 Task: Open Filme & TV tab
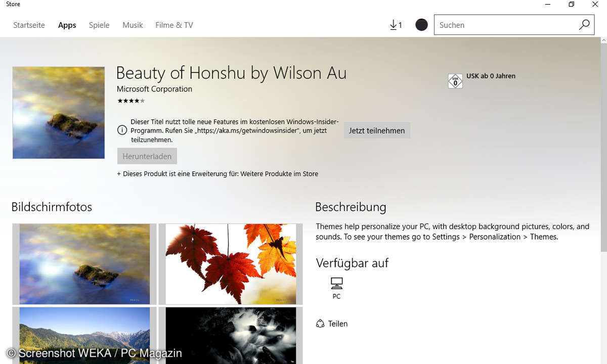pyautogui.click(x=174, y=25)
